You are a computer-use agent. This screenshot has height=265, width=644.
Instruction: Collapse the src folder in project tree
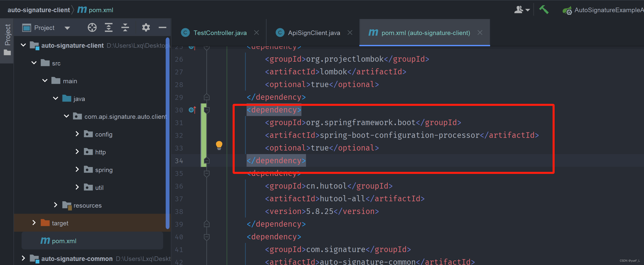point(34,63)
